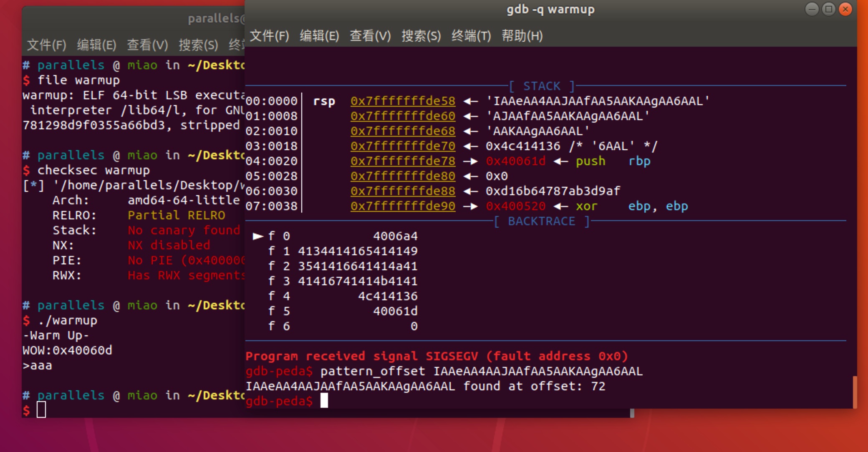The image size is (868, 452).
Task: Click stack address 0x7fffffffde58 link
Action: point(403,101)
